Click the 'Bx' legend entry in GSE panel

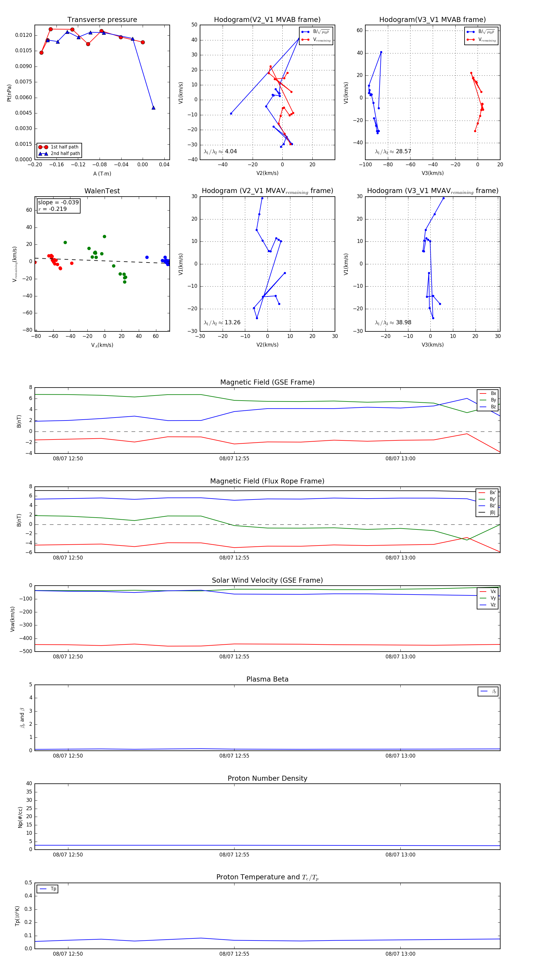[488, 393]
